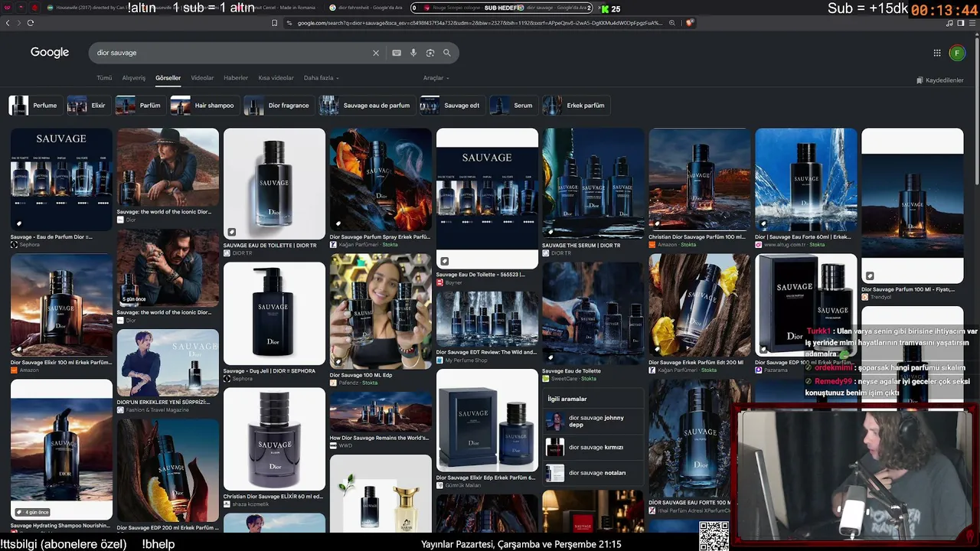
Task: Click into the 'dior sauvage' search field
Action: tap(230, 53)
